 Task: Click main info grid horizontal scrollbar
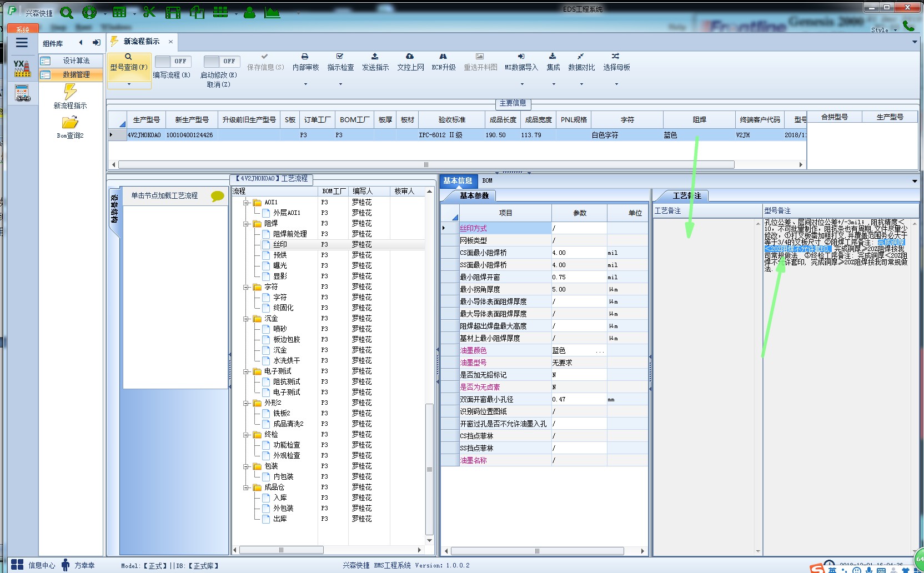pyautogui.click(x=426, y=164)
